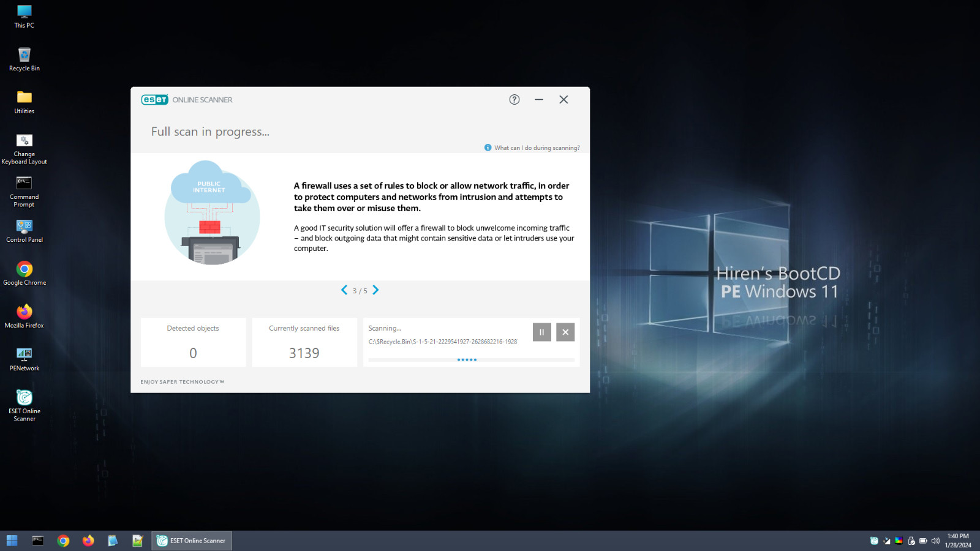Viewport: 980px width, 551px height.
Task: Open Help in ESET Online Scanner
Action: (x=514, y=99)
